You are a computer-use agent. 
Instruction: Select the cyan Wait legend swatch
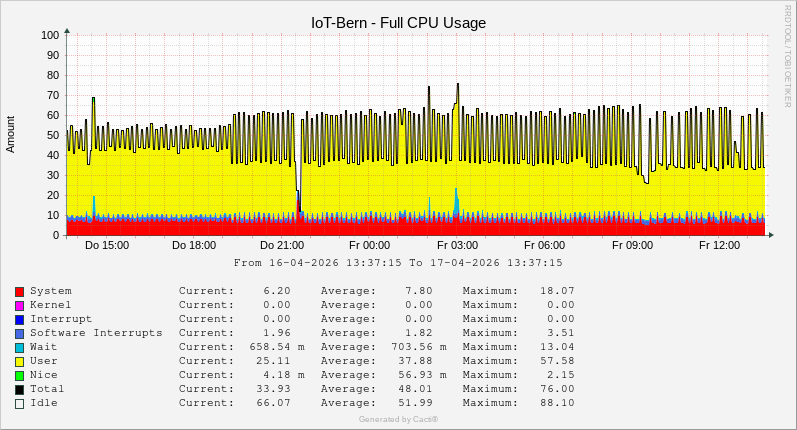coord(19,347)
